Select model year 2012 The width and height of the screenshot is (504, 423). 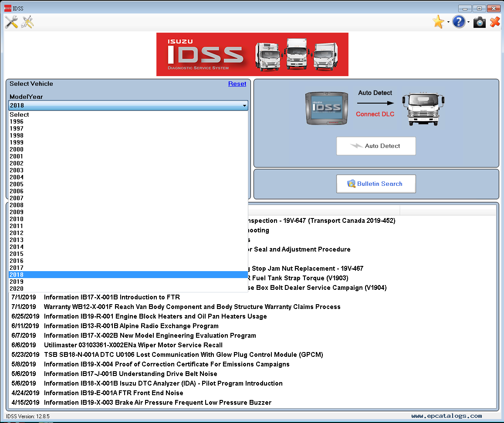(128, 233)
